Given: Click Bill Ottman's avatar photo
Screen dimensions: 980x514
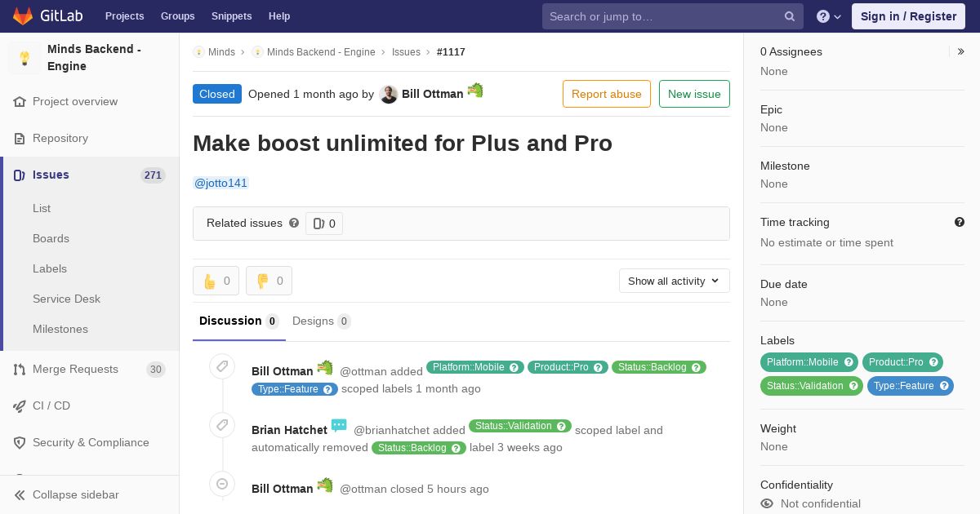Looking at the screenshot, I should click(389, 94).
